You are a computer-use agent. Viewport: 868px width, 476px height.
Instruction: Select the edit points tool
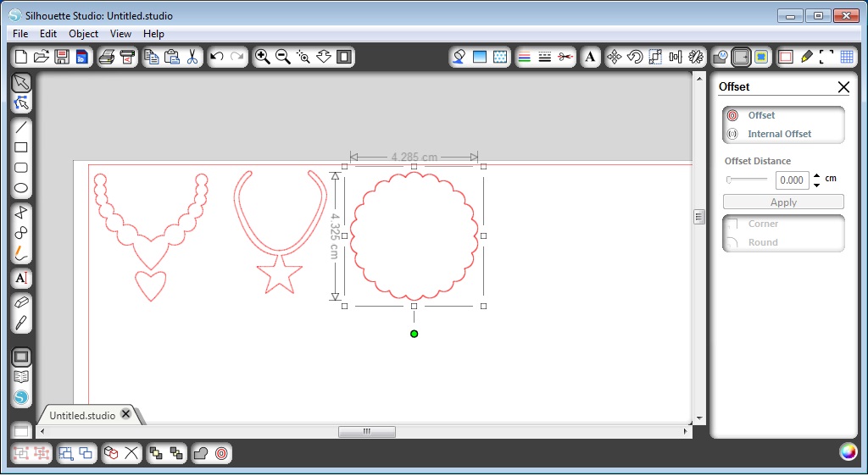pyautogui.click(x=21, y=102)
